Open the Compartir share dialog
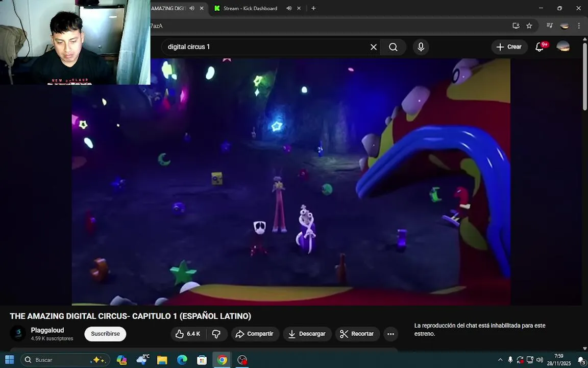 click(255, 334)
